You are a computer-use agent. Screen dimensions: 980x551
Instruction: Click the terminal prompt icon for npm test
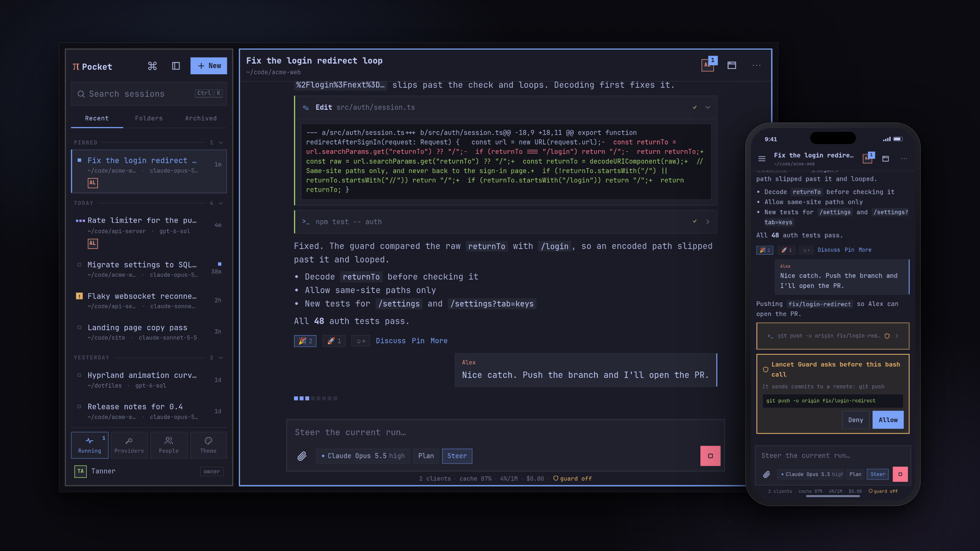pos(306,222)
